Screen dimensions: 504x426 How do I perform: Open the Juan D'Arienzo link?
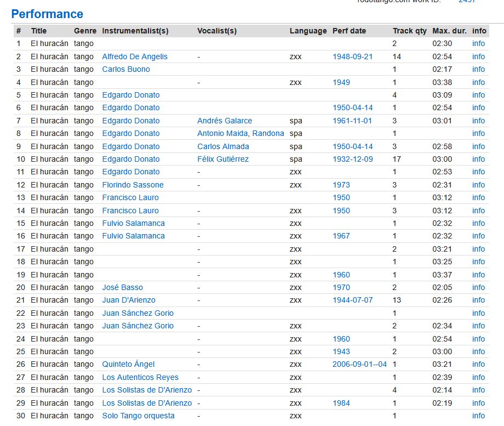pyautogui.click(x=129, y=300)
